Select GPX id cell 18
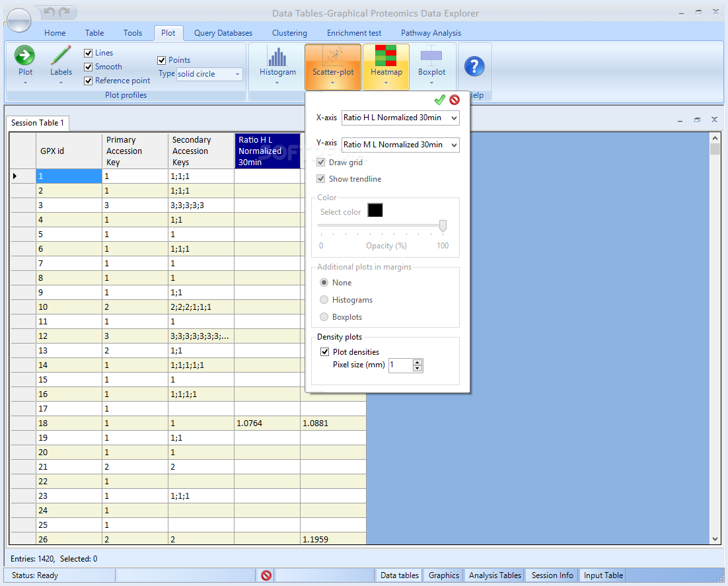The width and height of the screenshot is (728, 586). 69,423
